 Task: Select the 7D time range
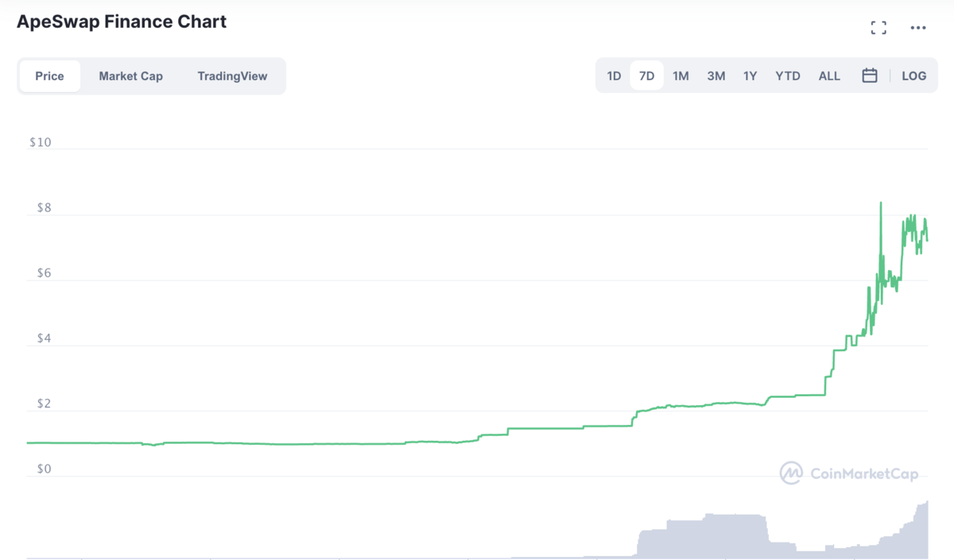click(647, 76)
